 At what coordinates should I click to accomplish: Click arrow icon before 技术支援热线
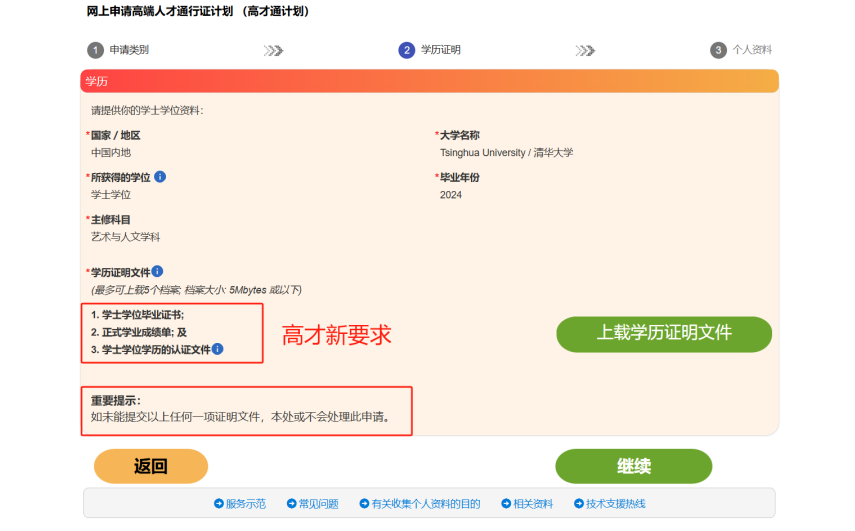pos(579,504)
